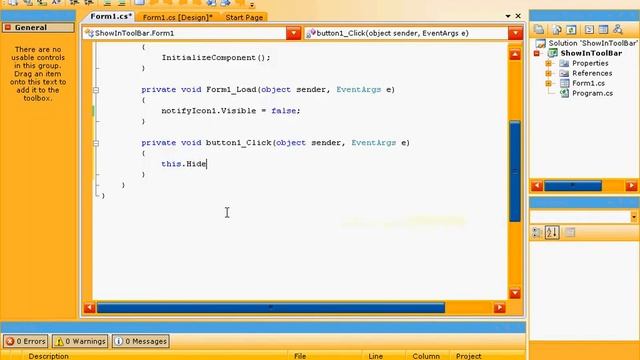Click the ShowInToolBar project icon
Image resolution: width=640 pixels, height=360 pixels.
pyautogui.click(x=552, y=53)
